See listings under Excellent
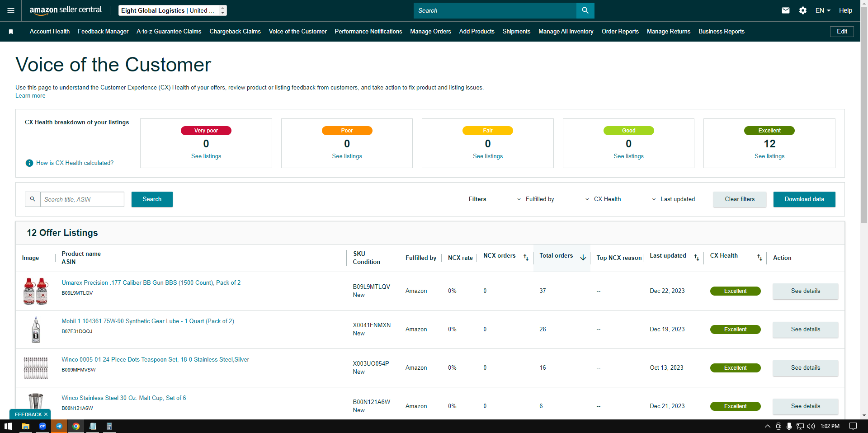The width and height of the screenshot is (868, 433). [769, 156]
